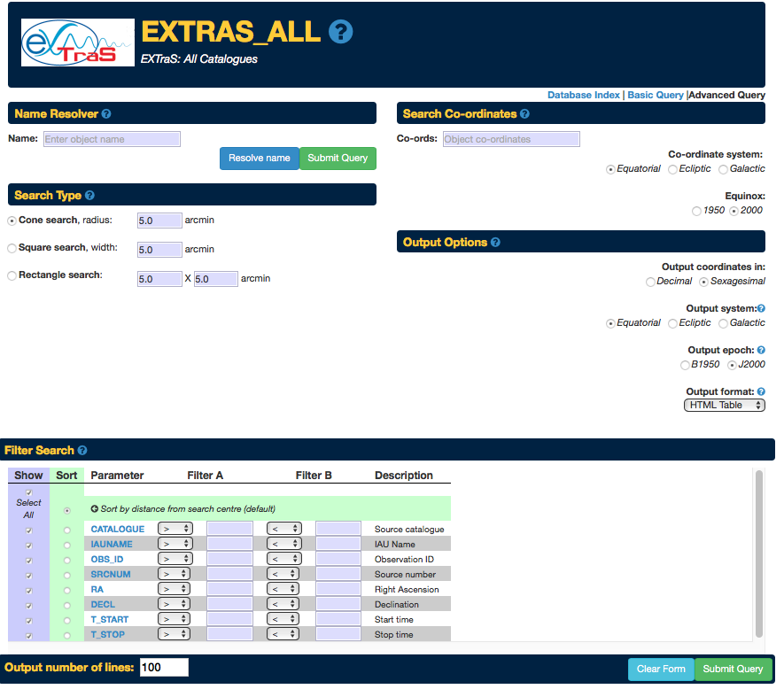Image resolution: width=784 pixels, height=689 pixels.
Task: Go to the Database Index page
Action: click(x=583, y=95)
